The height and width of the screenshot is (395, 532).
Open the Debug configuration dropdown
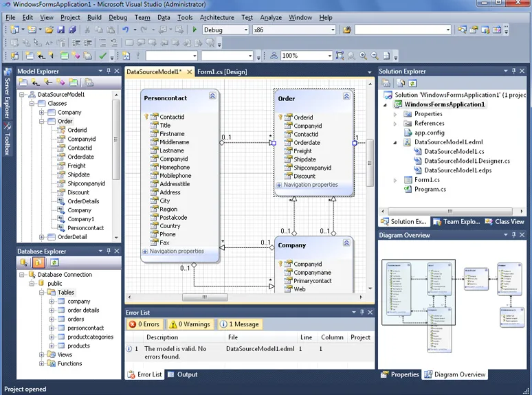(x=246, y=30)
